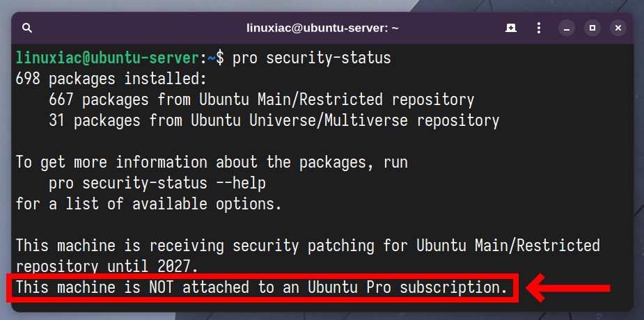This screenshot has height=320, width=644.
Task: Maximize the terminal window
Action: (x=592, y=29)
